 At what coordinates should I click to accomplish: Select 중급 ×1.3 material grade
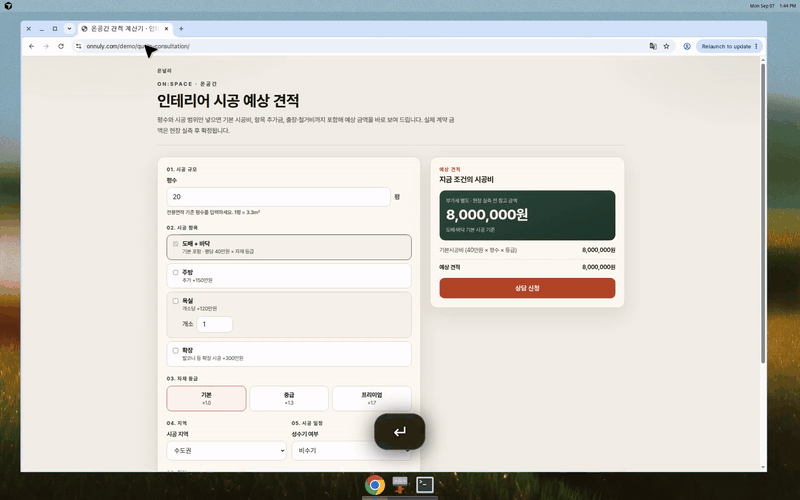[x=289, y=398]
